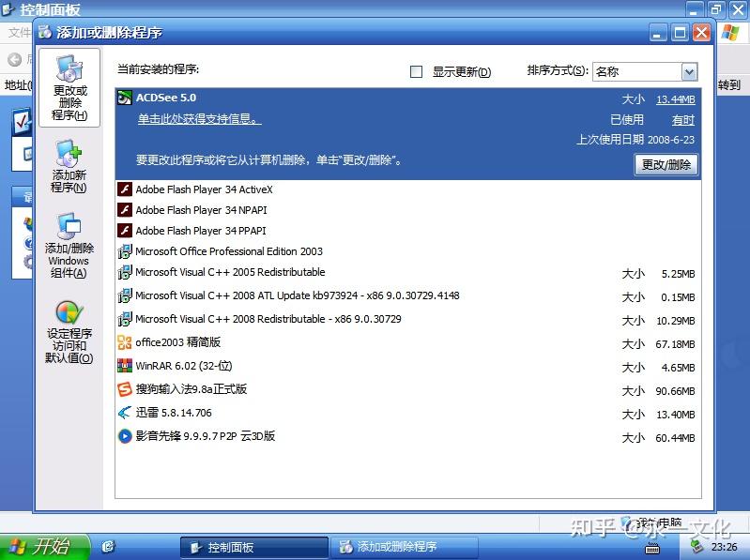This screenshot has height=560, width=750.
Task: Click the taskbar clock showing 23:26
Action: click(724, 547)
